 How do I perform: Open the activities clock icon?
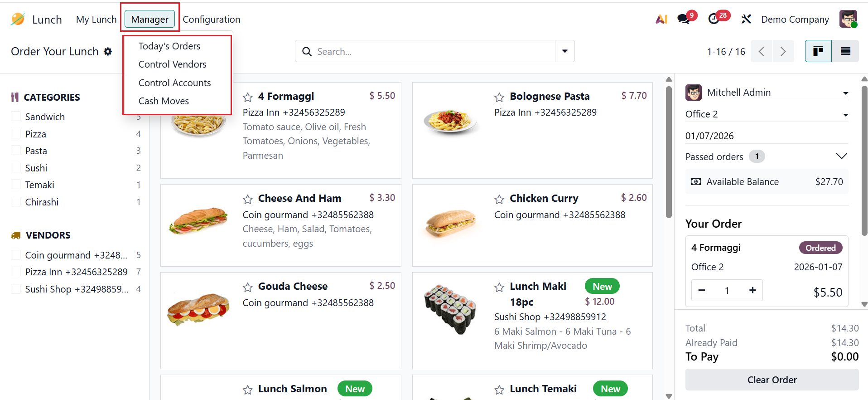pos(714,19)
